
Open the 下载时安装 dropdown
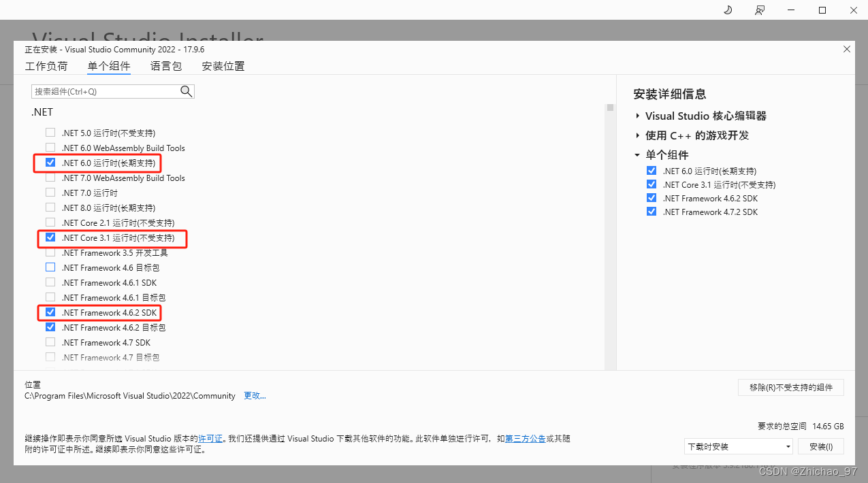(739, 447)
